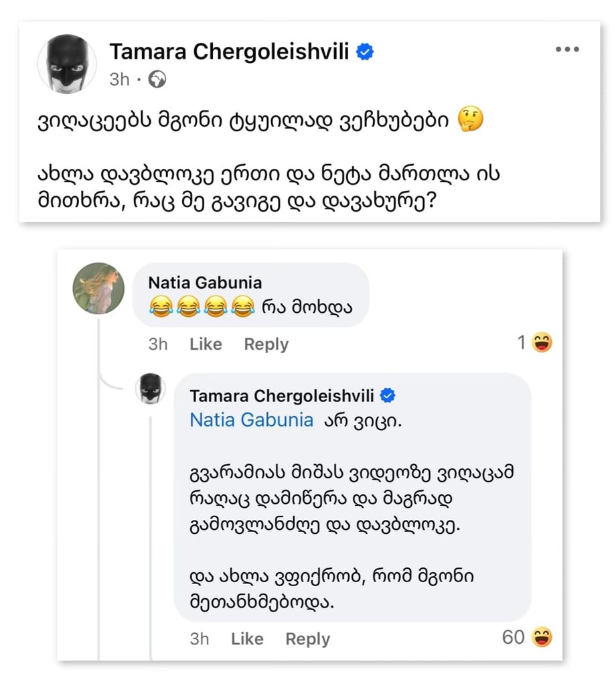The image size is (616, 686).
Task: Click the blue Natia Gabunia mention in reply
Action: click(251, 420)
